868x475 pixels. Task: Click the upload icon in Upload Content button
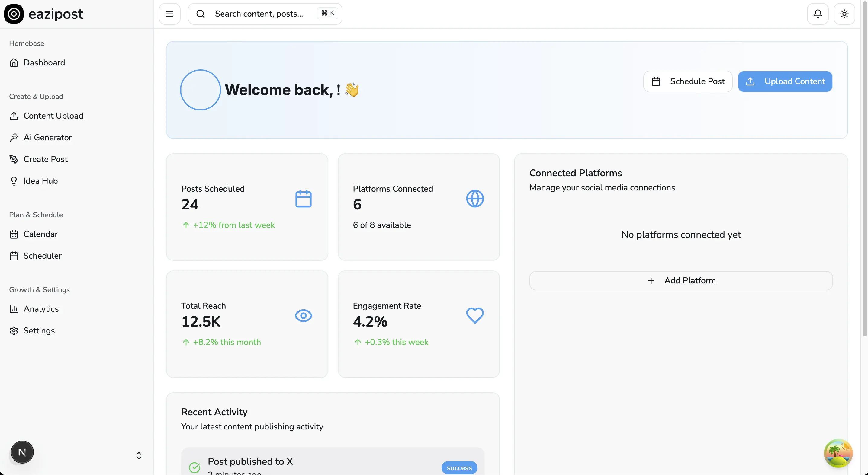pyautogui.click(x=750, y=81)
